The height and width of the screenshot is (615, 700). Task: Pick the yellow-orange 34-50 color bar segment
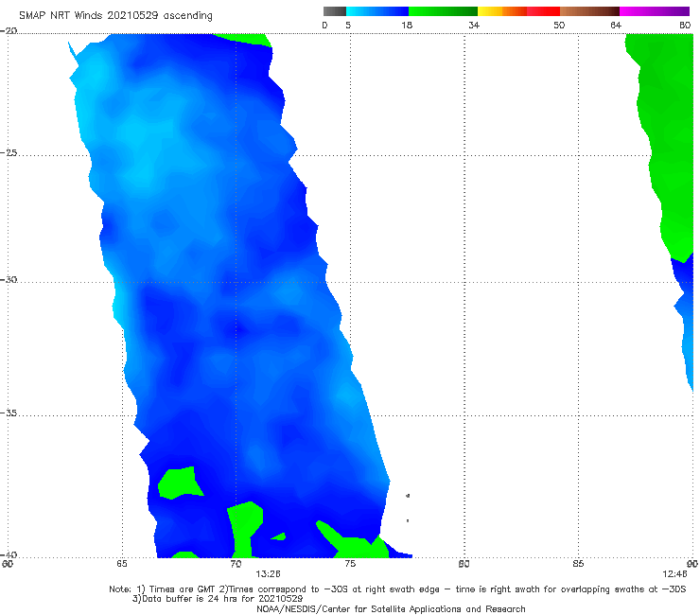(518, 11)
